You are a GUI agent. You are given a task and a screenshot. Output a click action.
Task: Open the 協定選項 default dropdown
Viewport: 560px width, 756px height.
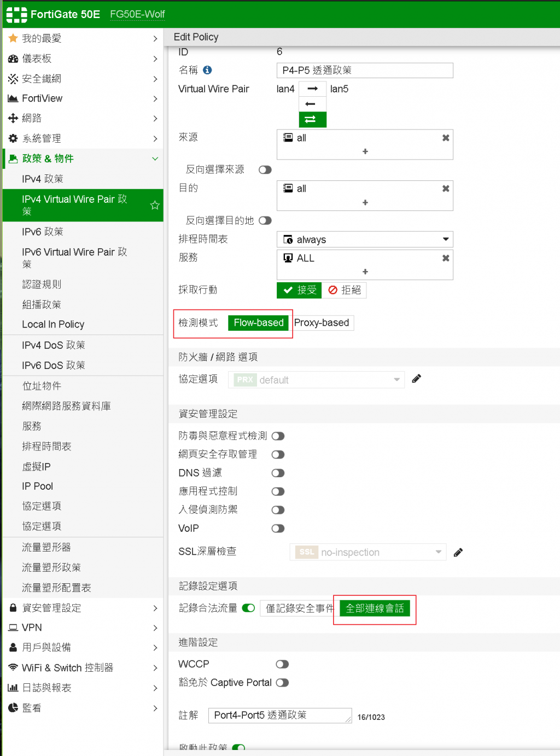coord(316,380)
